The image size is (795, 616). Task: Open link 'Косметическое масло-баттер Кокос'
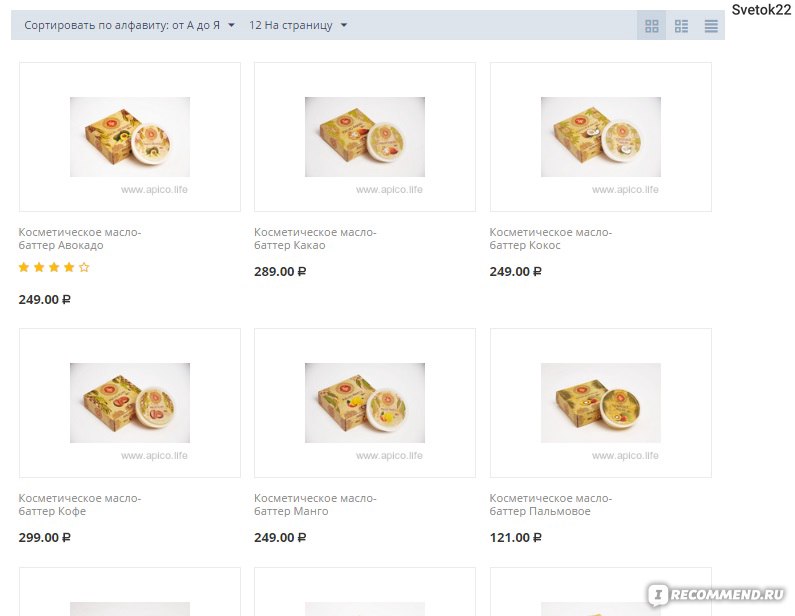tap(551, 239)
